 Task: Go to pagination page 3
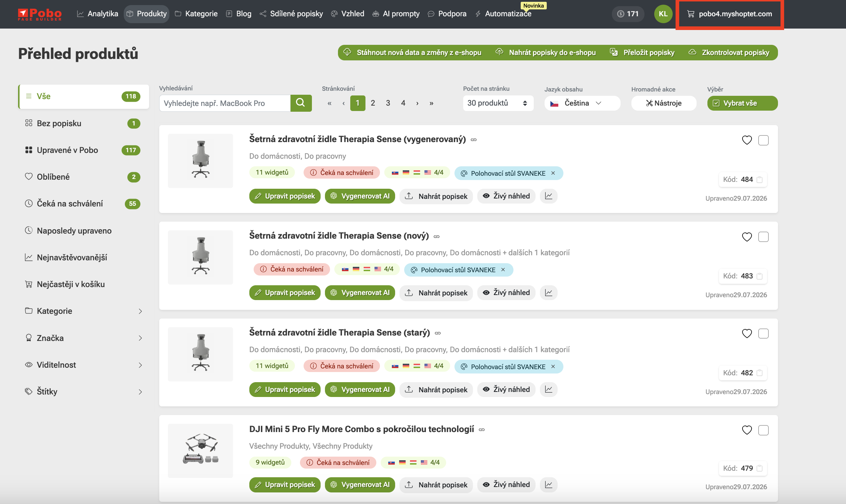pos(388,103)
